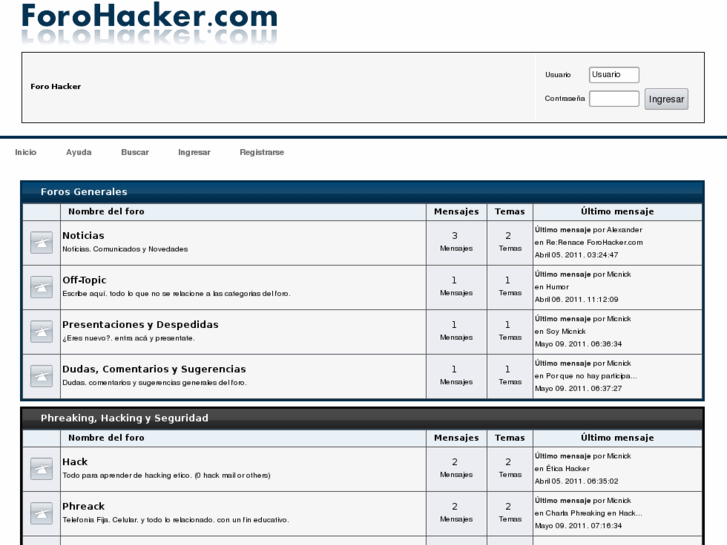Open the Ingresar menu item
The height and width of the screenshot is (545, 727).
coord(194,152)
